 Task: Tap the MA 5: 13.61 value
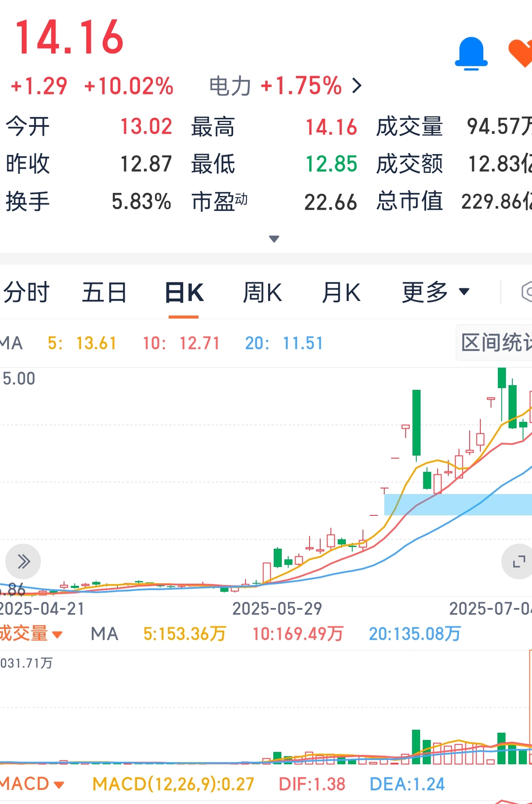82,343
